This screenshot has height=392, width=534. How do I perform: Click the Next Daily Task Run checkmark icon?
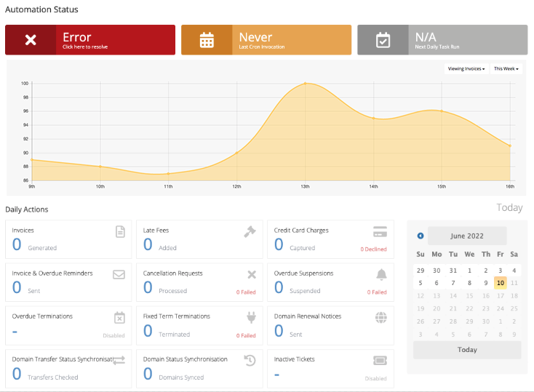point(383,40)
